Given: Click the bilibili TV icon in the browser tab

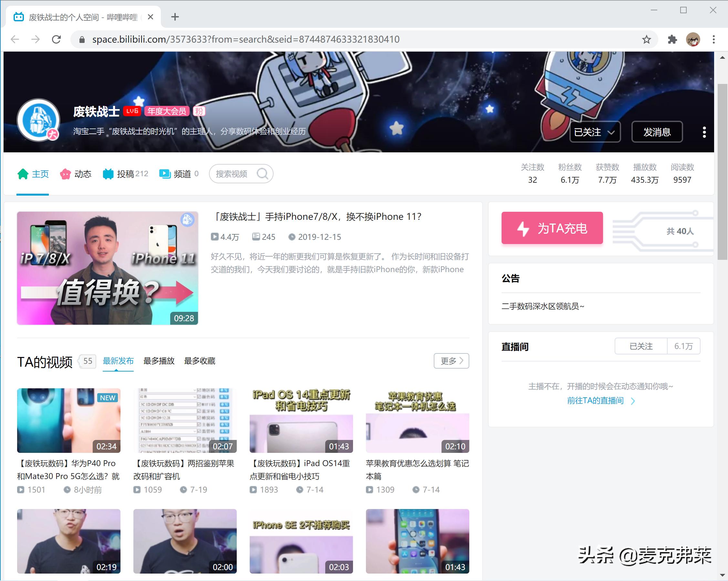Looking at the screenshot, I should 19,16.
